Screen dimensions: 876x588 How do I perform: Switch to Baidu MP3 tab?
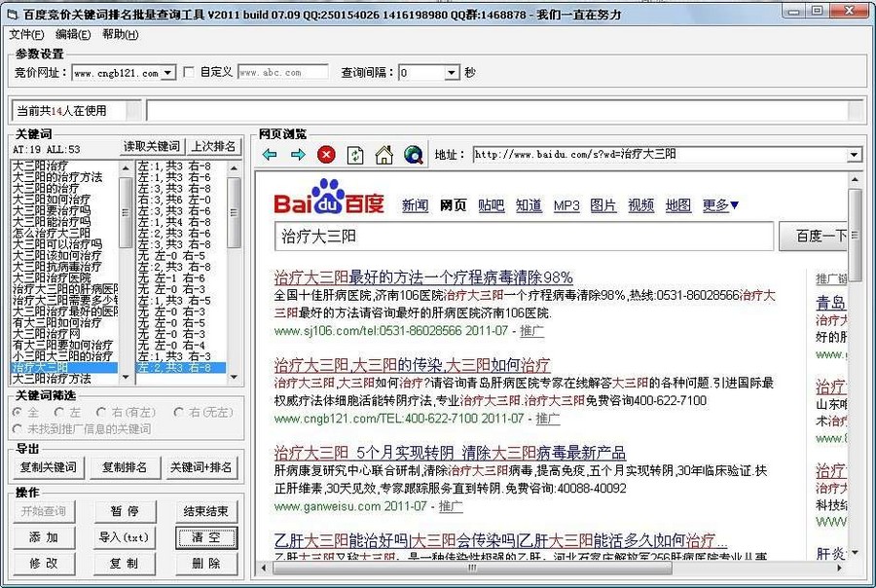point(566,205)
